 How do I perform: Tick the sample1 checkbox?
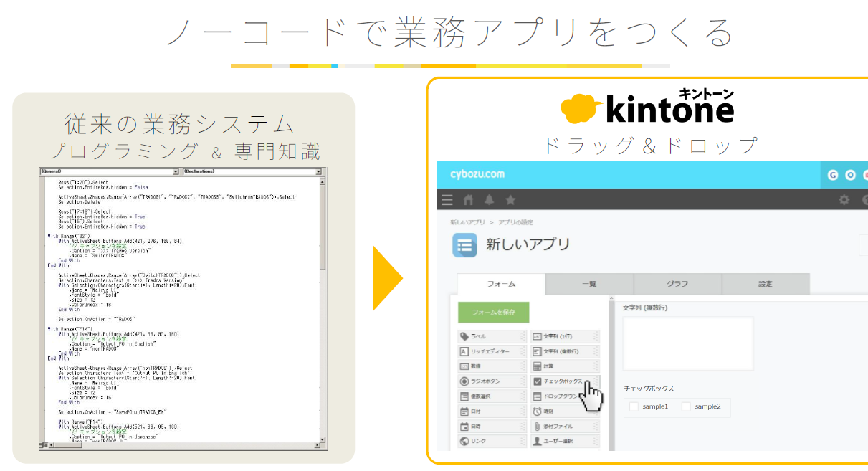click(x=634, y=406)
